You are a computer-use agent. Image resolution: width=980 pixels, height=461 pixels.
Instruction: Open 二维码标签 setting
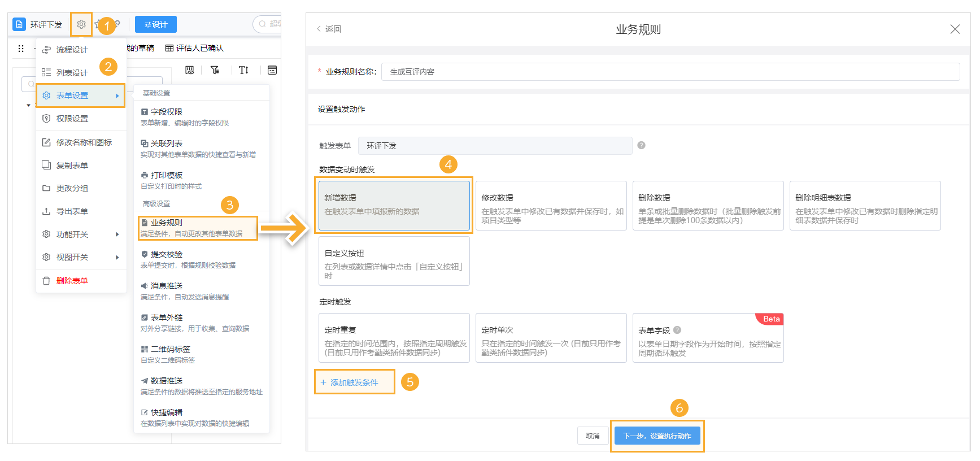pos(201,354)
